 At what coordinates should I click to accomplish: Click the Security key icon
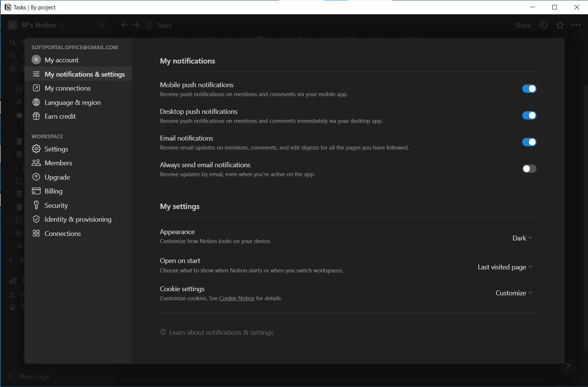pyautogui.click(x=36, y=206)
